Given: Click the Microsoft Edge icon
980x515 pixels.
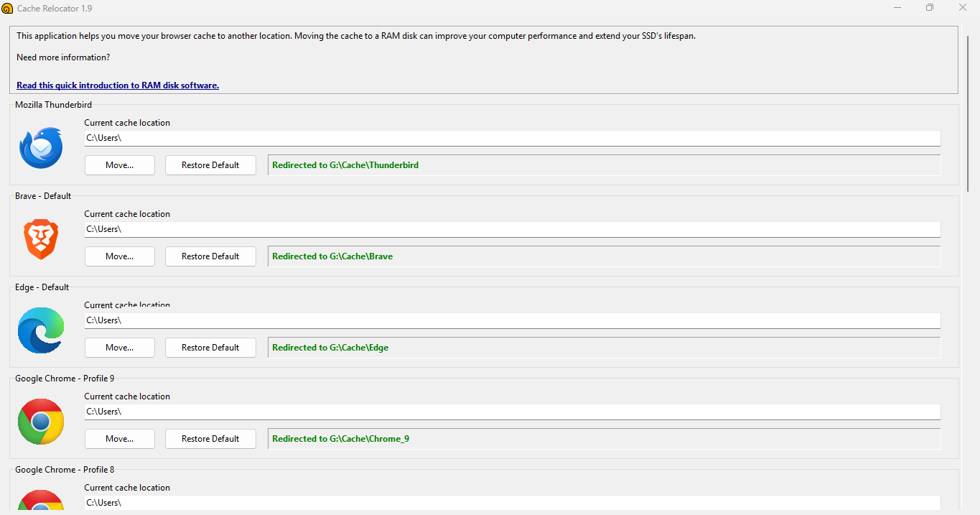Looking at the screenshot, I should pyautogui.click(x=41, y=330).
